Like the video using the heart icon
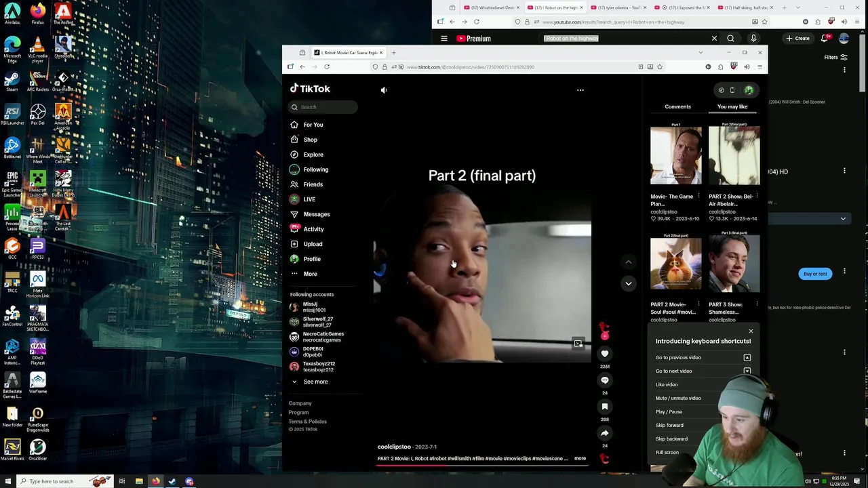Image resolution: width=868 pixels, height=488 pixels. (605, 353)
